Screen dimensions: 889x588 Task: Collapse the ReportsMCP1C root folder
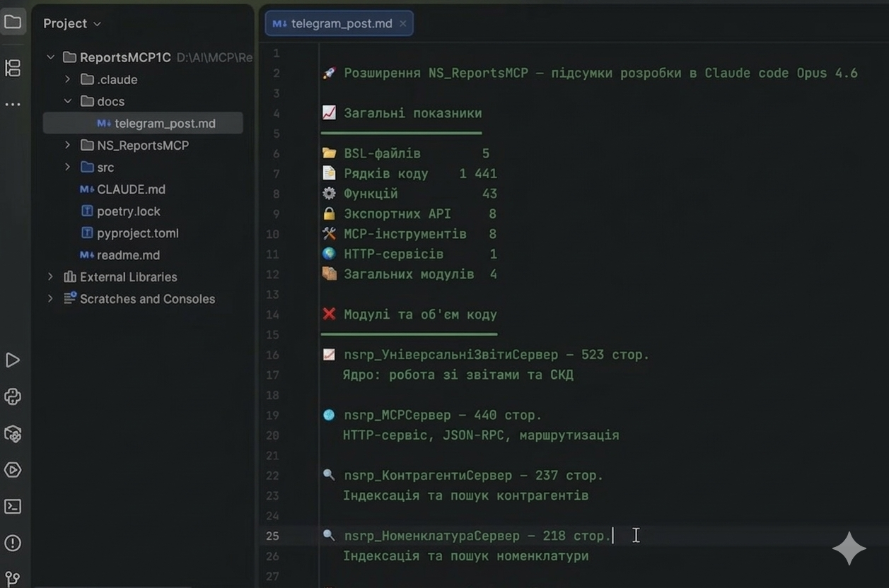[51, 57]
